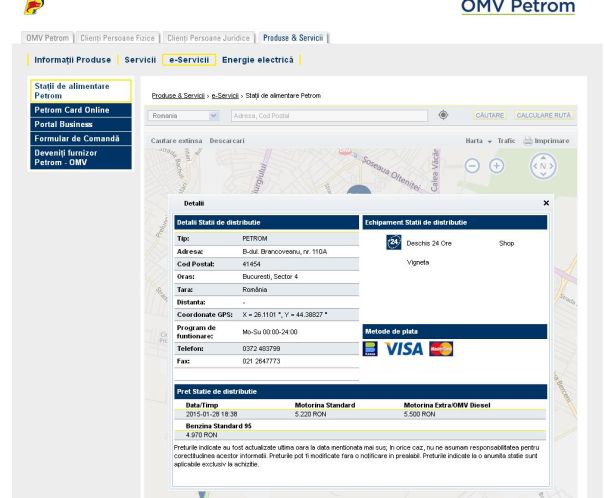Toggle the Trafic map layer
This screenshot has height=498, width=605.
(506, 141)
